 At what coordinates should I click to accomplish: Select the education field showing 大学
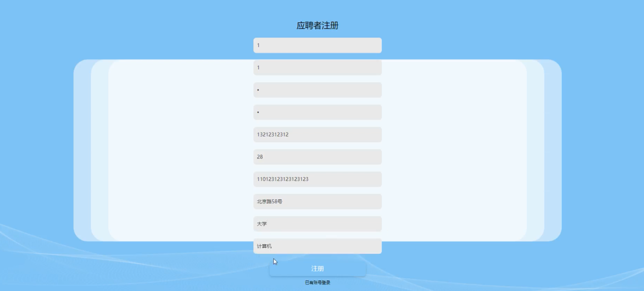(317, 224)
